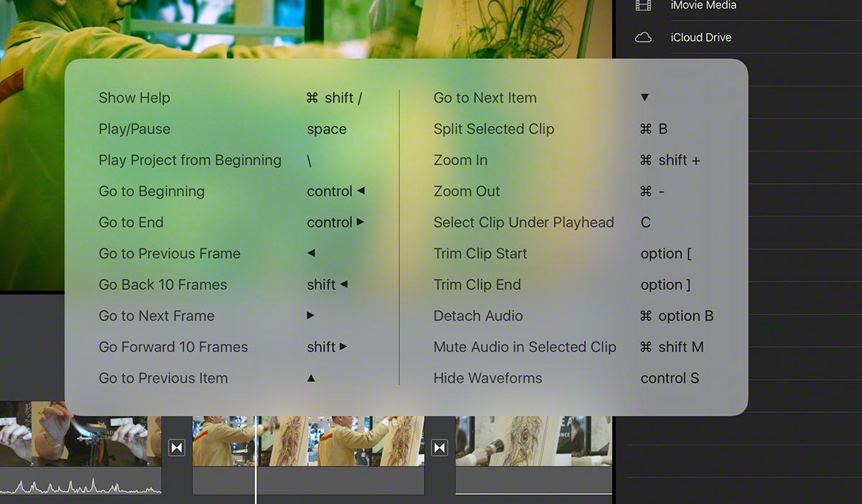Viewport: 862px width, 504px height.
Task: Click the '⌘ shift +' shortcut text
Action: click(669, 160)
